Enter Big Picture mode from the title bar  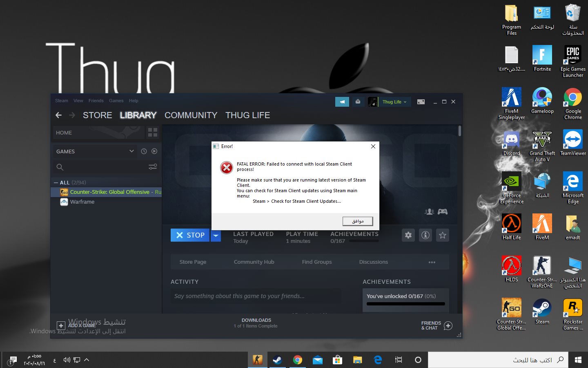click(x=421, y=101)
